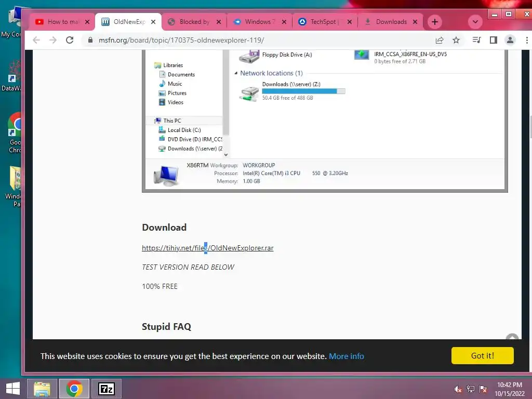Image resolution: width=532 pixels, height=399 pixels.
Task: Go back to the previous page
Action: coord(36,40)
